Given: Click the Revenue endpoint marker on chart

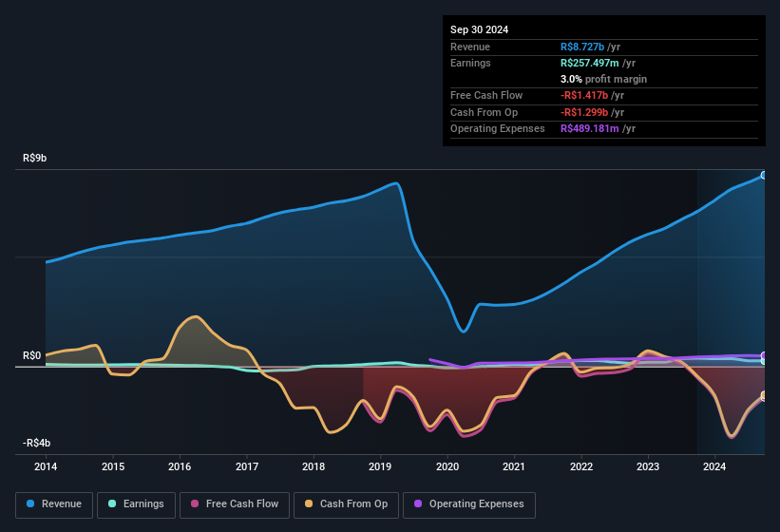Looking at the screenshot, I should point(764,175).
